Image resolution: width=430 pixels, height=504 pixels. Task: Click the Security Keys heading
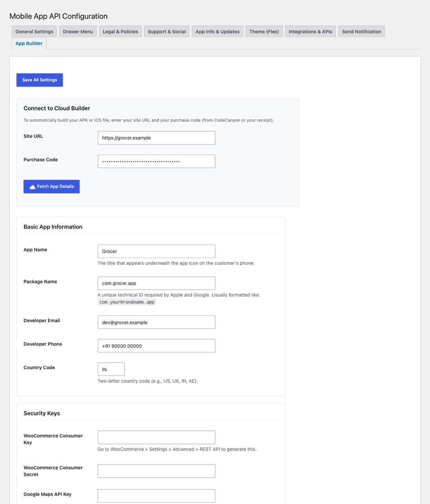[41, 413]
